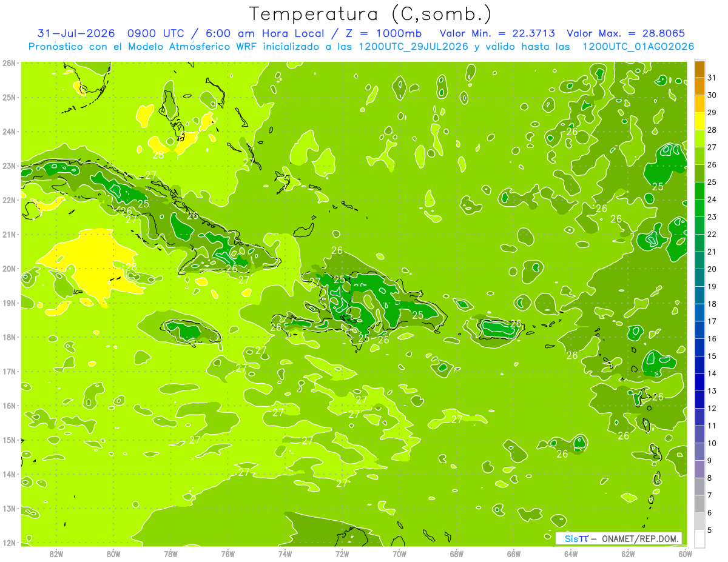
Task: Click the "0900 UTC" time label
Action: pos(155,33)
